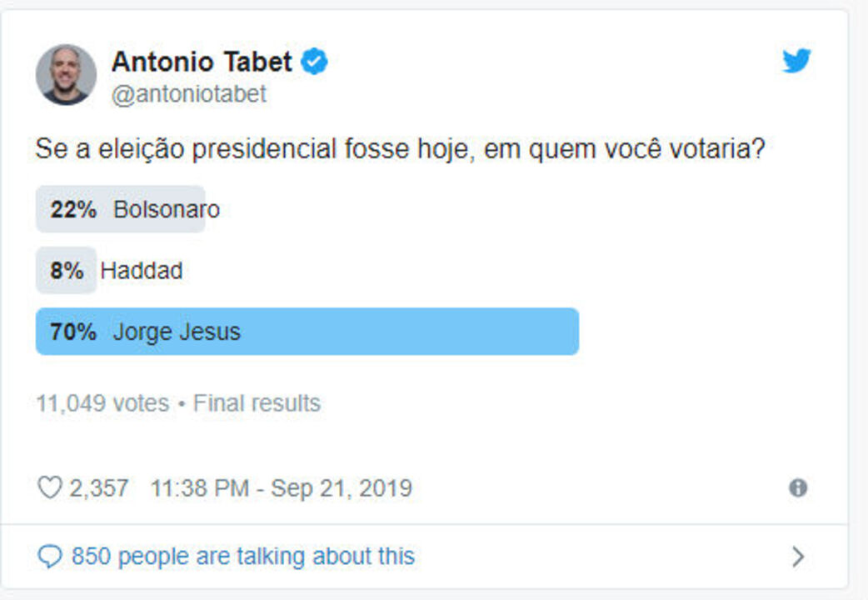Select the Bolsonaro poll option

pyautogui.click(x=167, y=209)
